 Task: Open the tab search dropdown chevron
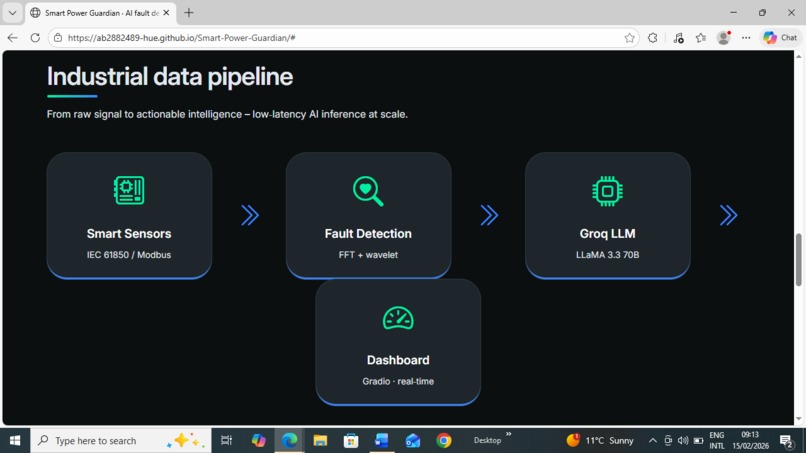pos(12,13)
